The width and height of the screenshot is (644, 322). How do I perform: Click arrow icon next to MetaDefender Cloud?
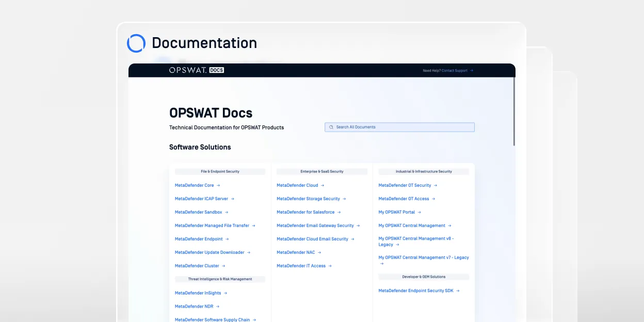323,185
